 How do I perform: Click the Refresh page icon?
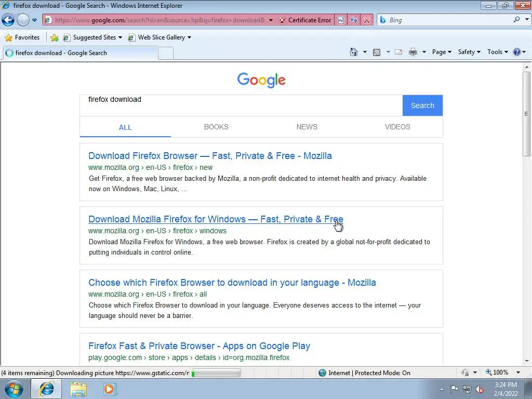click(353, 20)
